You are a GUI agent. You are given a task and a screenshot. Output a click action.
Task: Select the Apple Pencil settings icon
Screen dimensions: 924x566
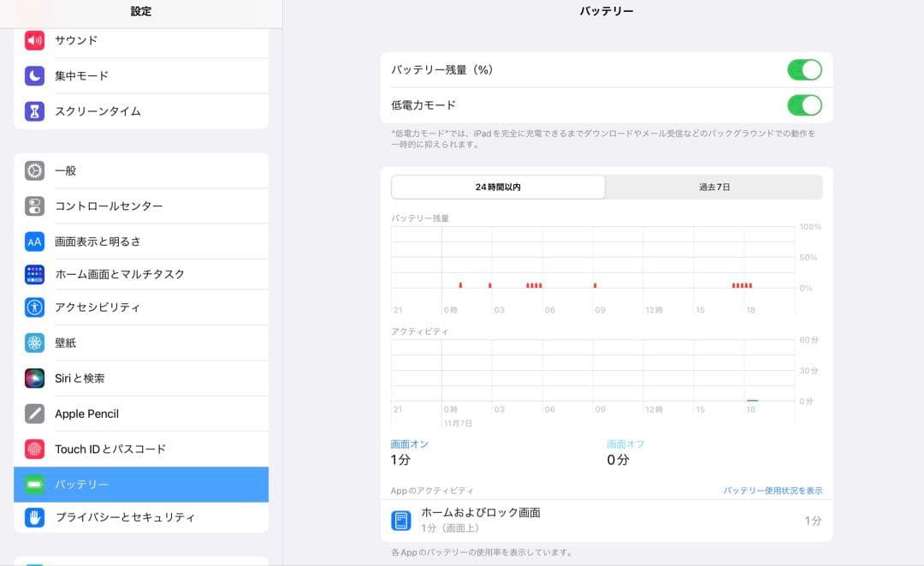click(34, 414)
